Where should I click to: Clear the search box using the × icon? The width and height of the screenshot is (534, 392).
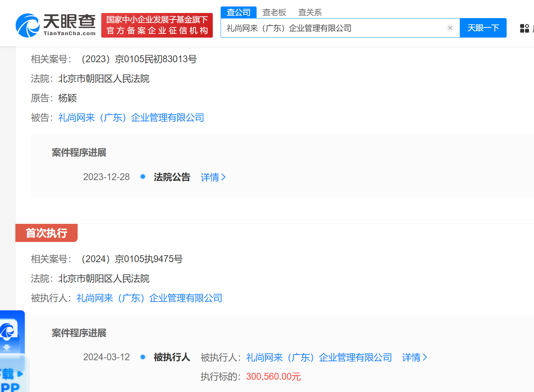[x=450, y=28]
